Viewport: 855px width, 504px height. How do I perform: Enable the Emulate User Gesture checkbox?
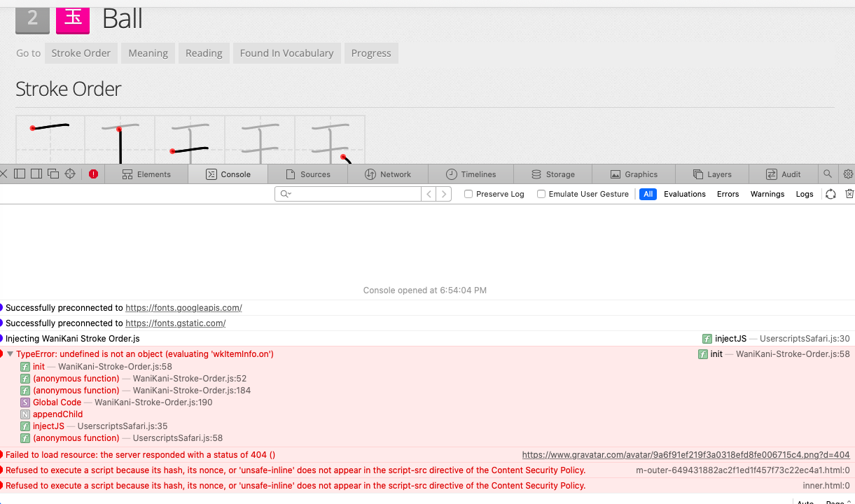(x=541, y=194)
